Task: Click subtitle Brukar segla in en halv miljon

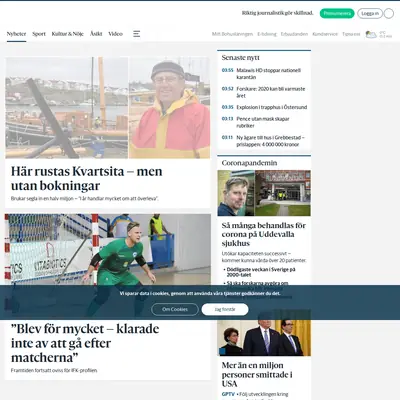Action: (84, 198)
